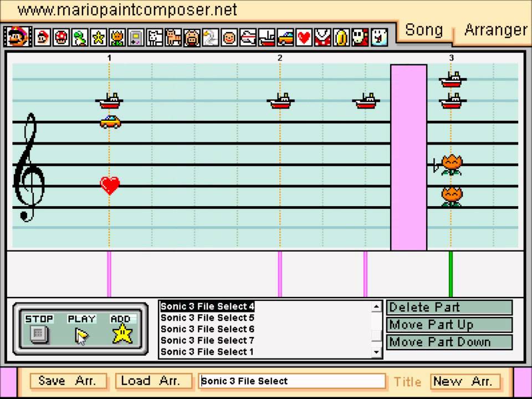
Task: Click the lowest fire flower note
Action: 452,196
